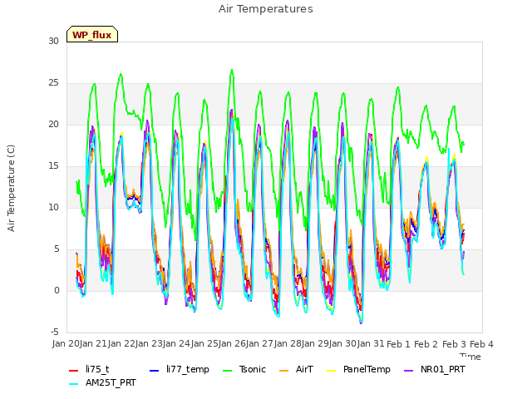Toggle the Tsonic legend entry
Viewport: 532px width, 399px height.
244,369
